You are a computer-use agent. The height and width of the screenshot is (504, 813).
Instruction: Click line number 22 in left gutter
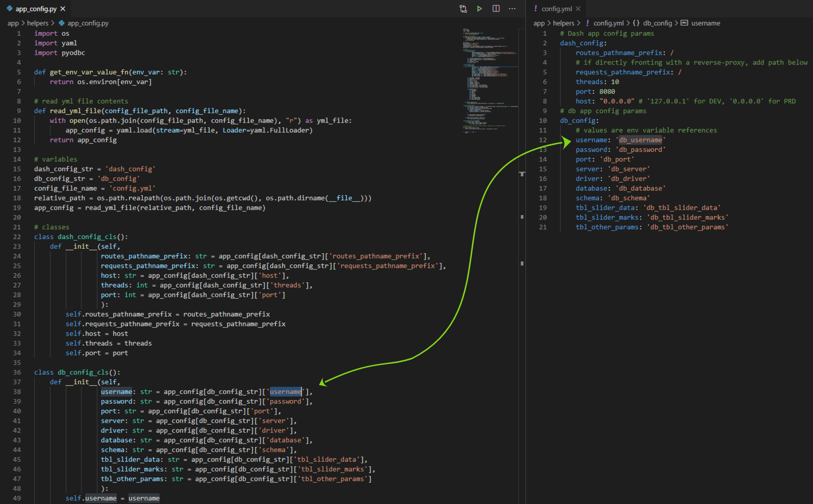point(17,237)
